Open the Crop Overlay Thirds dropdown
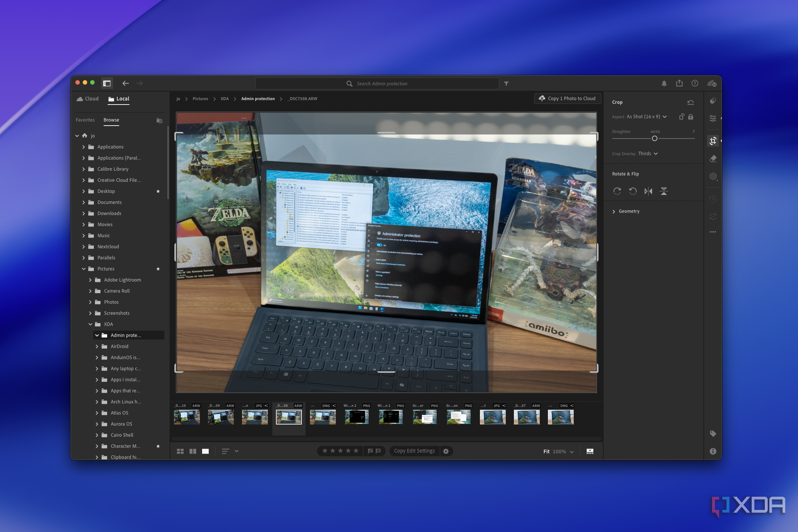This screenshot has width=798, height=532. click(648, 154)
